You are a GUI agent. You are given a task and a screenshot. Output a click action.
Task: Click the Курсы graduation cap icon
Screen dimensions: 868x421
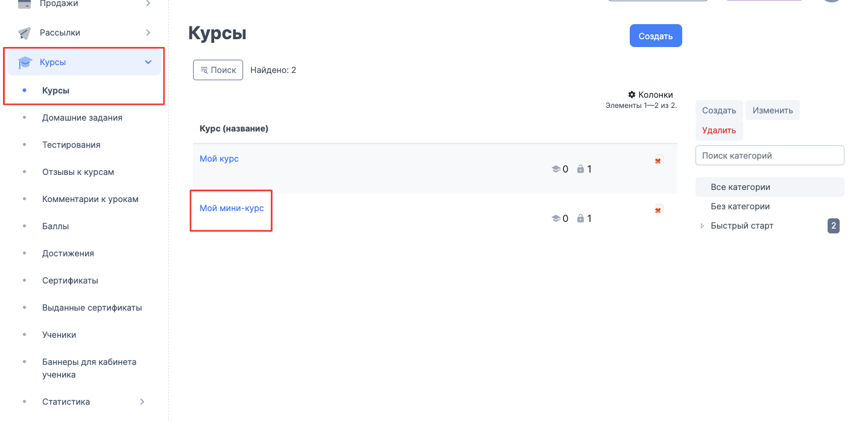click(25, 62)
